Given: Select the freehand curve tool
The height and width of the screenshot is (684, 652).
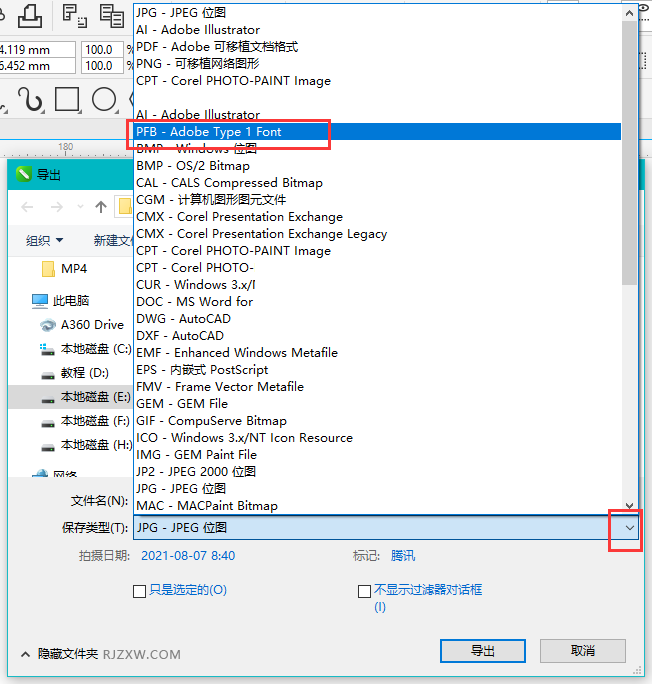Looking at the screenshot, I should (30, 99).
